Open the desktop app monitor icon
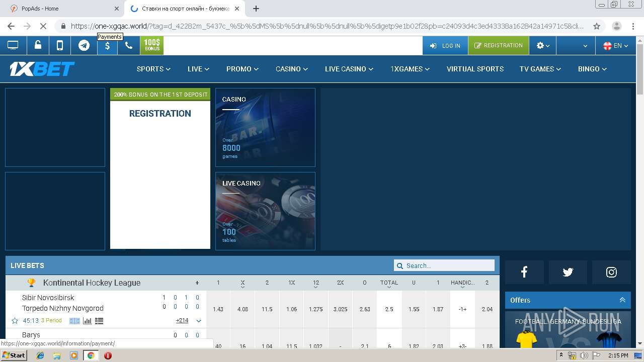 13,45
